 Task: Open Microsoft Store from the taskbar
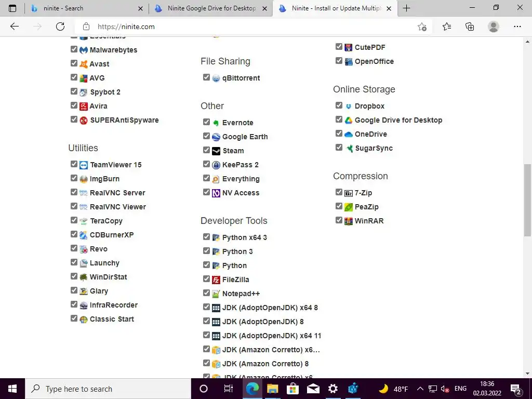[x=292, y=389]
